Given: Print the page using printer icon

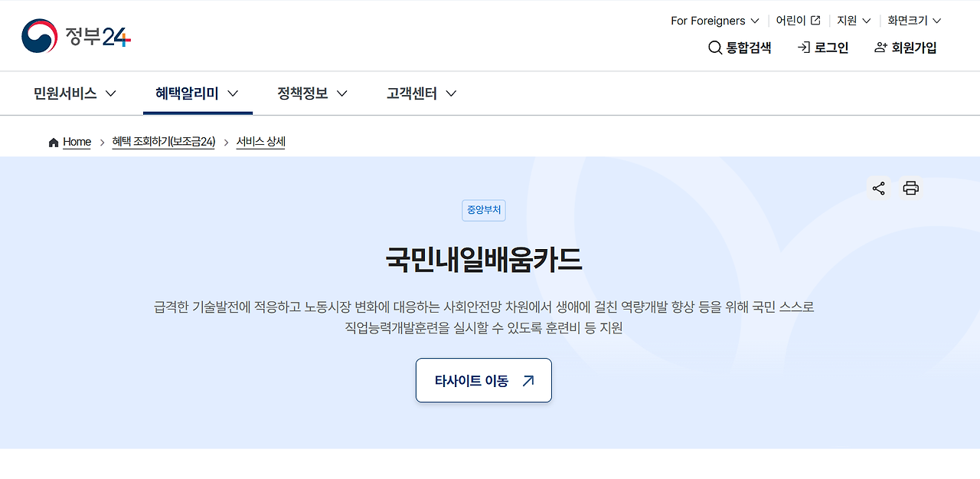Looking at the screenshot, I should pos(910,189).
